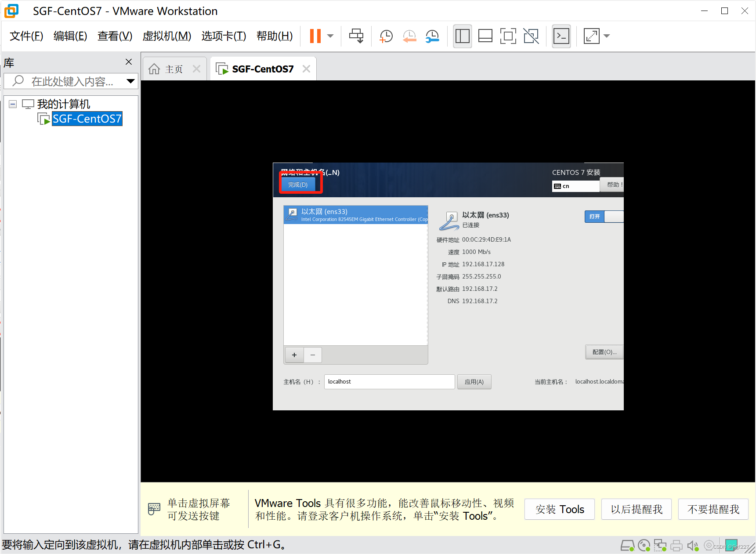This screenshot has height=554, width=756.
Task: Close the 主页 tab
Action: coord(196,69)
